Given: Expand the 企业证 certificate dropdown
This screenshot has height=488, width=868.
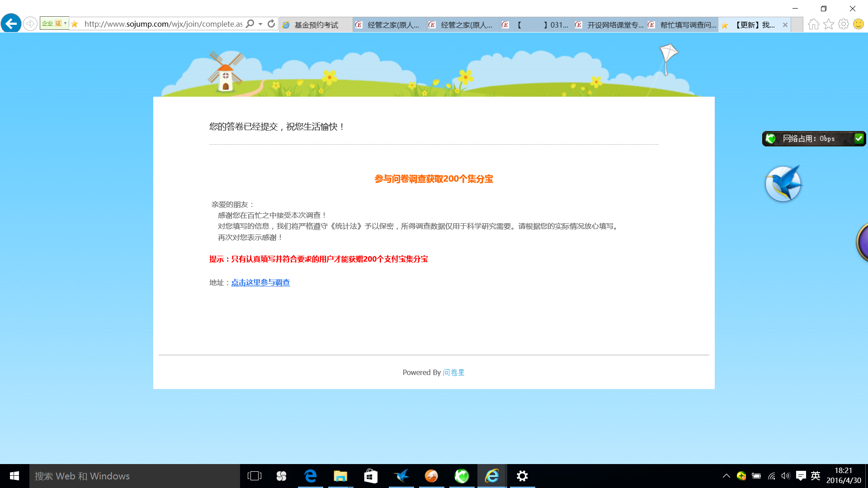Looking at the screenshot, I should [65, 23].
